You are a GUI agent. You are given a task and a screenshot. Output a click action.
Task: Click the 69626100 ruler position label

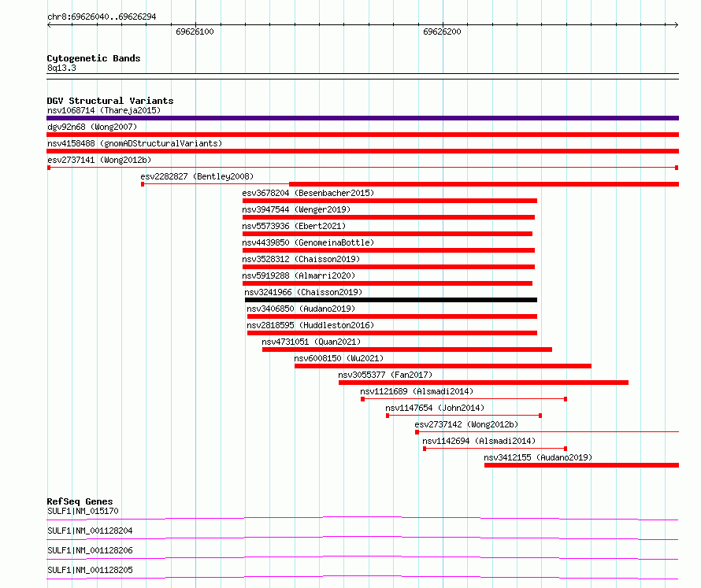195,31
